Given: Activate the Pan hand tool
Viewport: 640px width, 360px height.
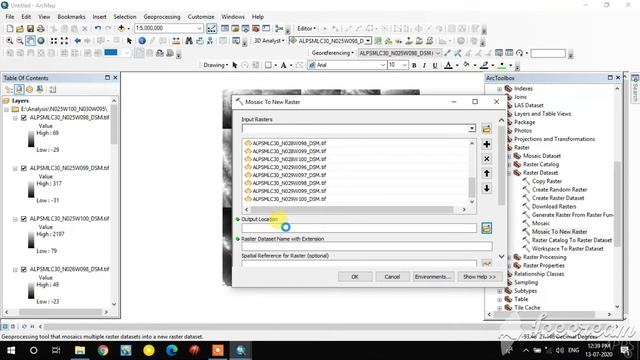Looking at the screenshot, I should coord(30,41).
